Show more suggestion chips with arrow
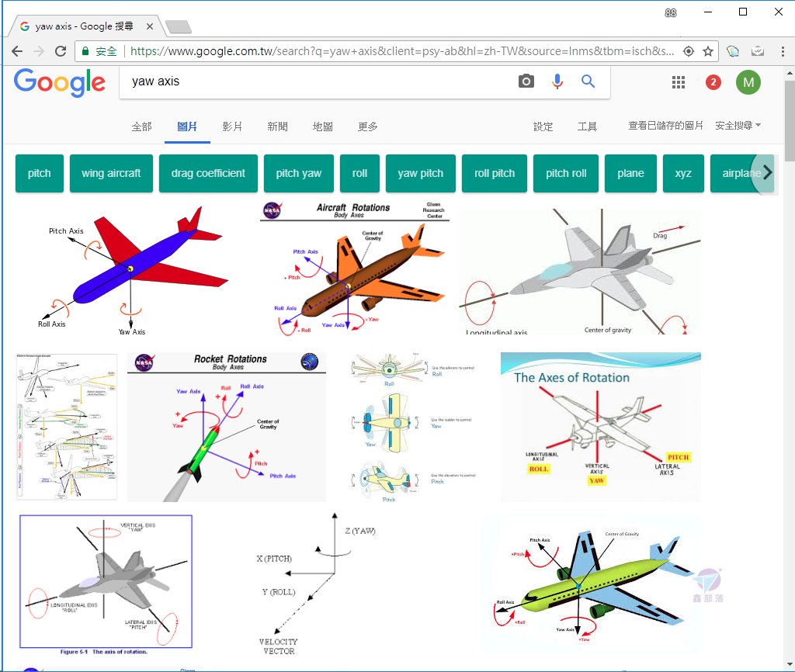Image resolution: width=795 pixels, height=672 pixels. coord(766,173)
